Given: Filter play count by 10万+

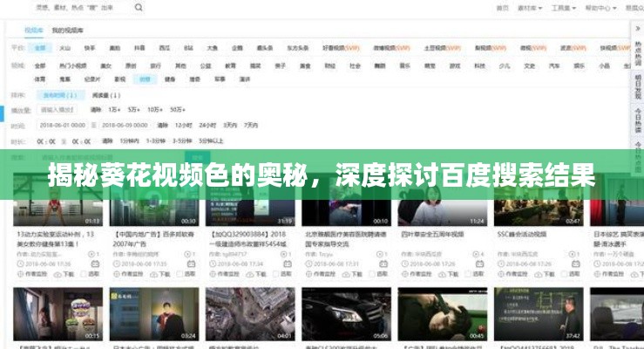Looking at the screenshot, I should (155, 110).
